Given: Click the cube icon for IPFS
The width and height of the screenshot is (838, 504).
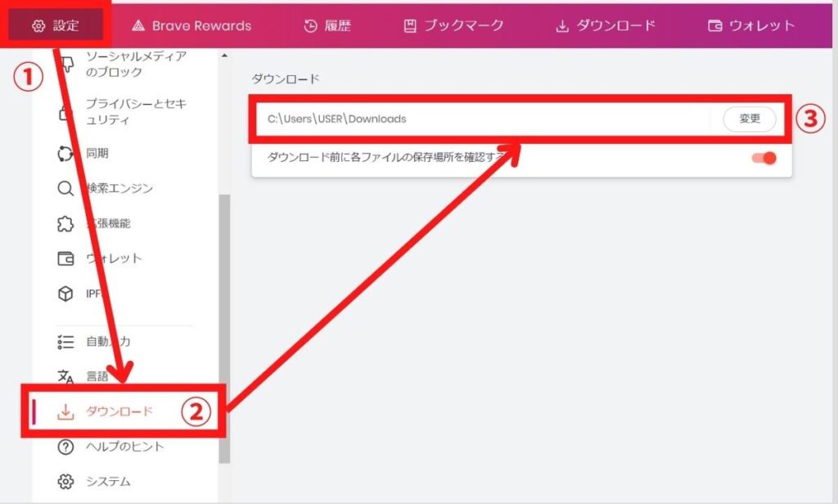Looking at the screenshot, I should (65, 294).
